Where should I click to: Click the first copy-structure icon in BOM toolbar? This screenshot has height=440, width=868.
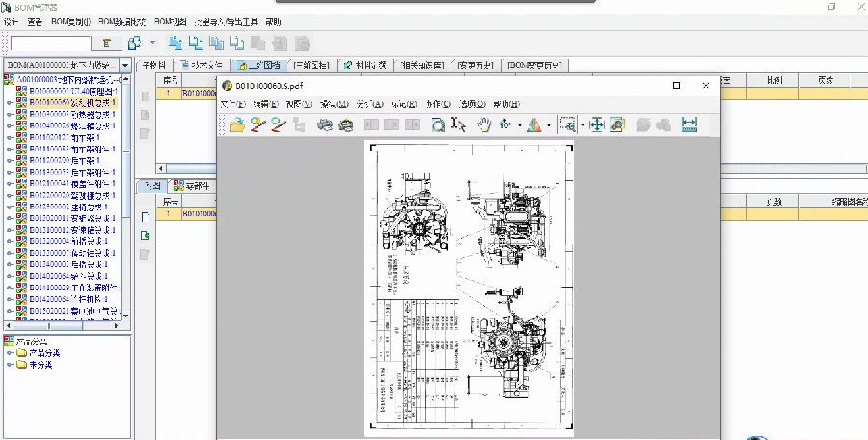tap(176, 42)
